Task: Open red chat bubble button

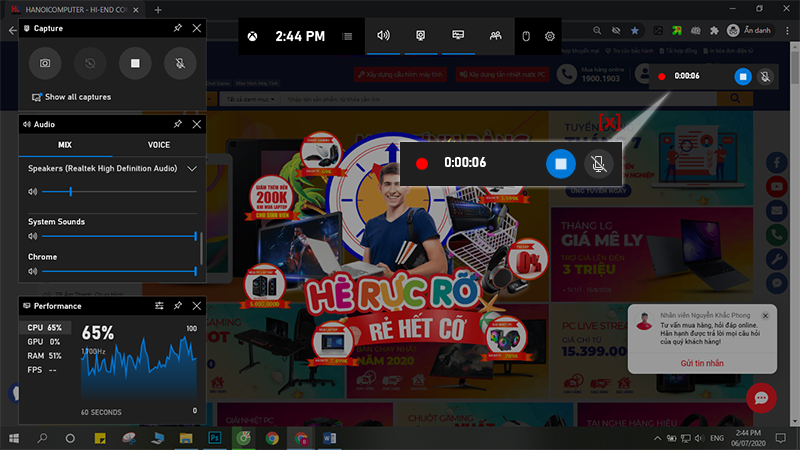Action: click(761, 398)
